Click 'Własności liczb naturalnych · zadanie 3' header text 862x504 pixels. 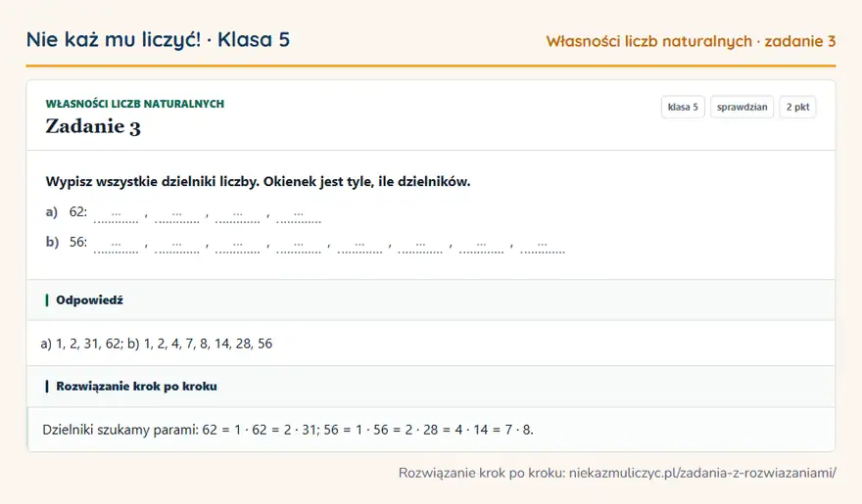691,41
